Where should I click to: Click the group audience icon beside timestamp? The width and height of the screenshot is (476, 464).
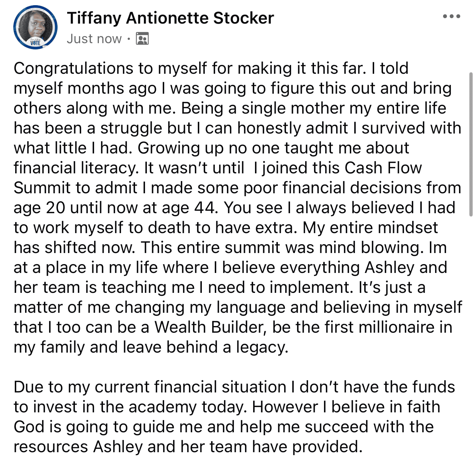[x=142, y=39]
